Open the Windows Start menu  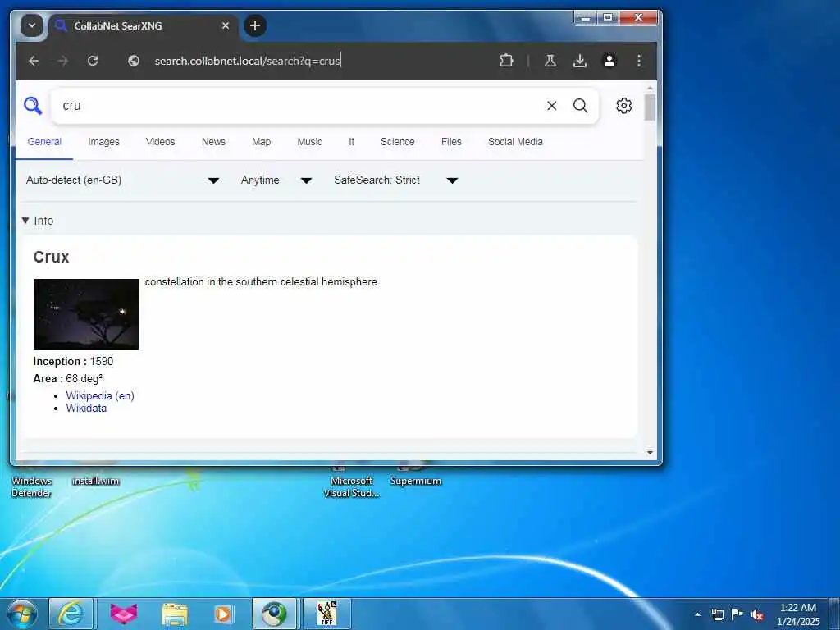click(22, 614)
